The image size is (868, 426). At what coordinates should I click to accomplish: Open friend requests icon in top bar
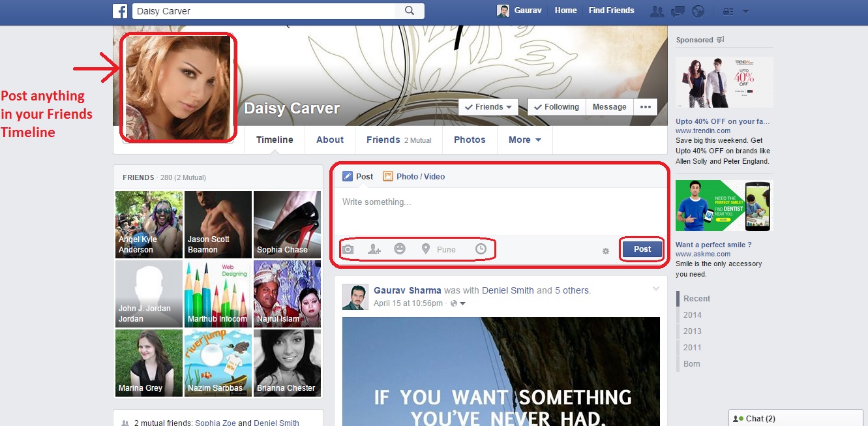657,11
